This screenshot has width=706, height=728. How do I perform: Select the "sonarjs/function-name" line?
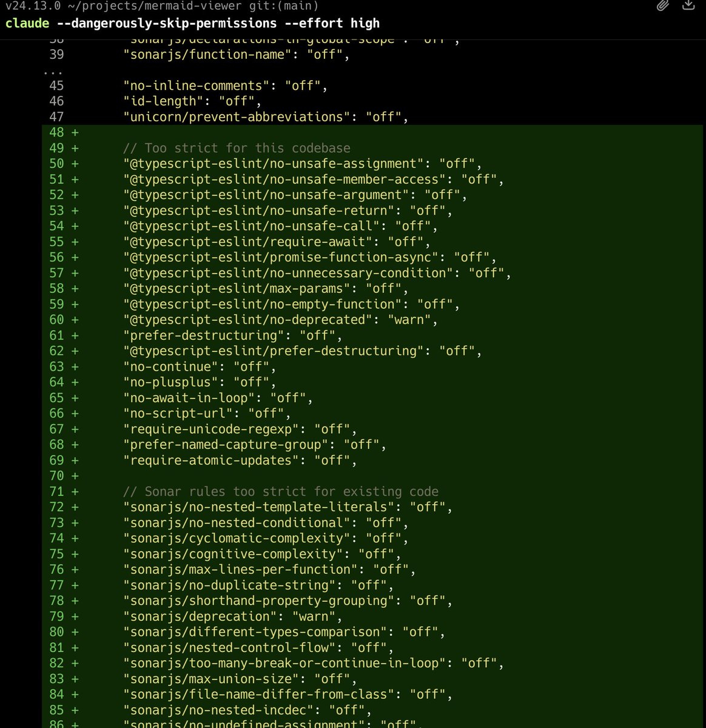[x=238, y=55]
